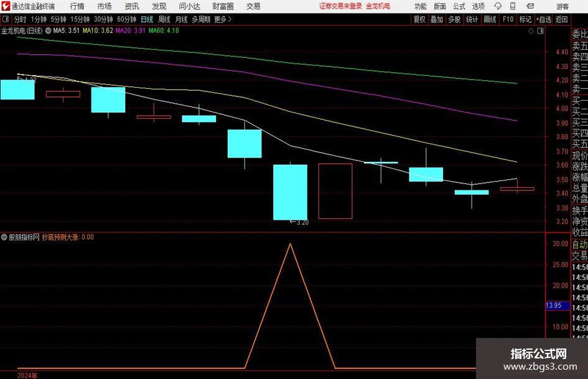Open the mail envelope icon

click(x=530, y=6)
